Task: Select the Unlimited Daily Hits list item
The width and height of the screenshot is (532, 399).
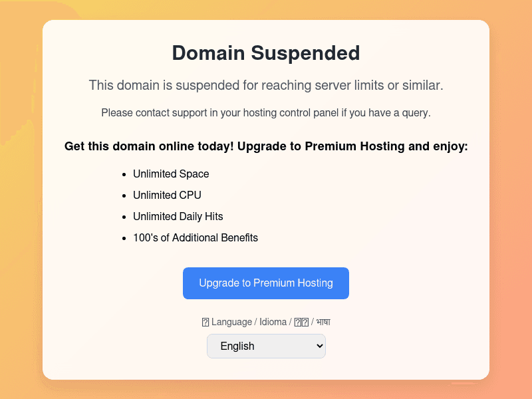Action: click(178, 217)
